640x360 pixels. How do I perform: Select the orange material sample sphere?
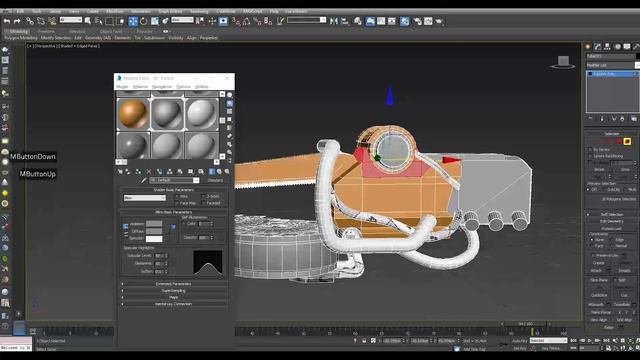[x=133, y=114]
